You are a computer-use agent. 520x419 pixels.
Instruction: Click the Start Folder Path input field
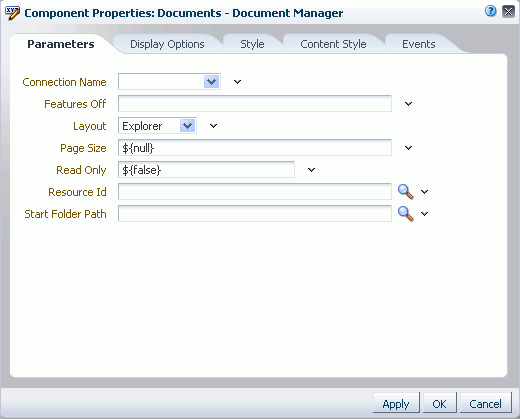(x=255, y=214)
